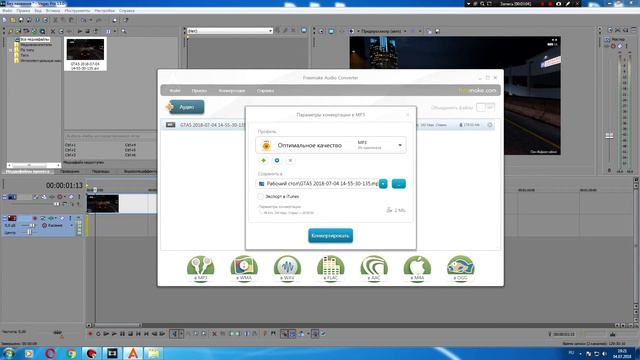Screen dimensions: 640x360
Task: Click the audio track pan slider
Action: click(x=29, y=232)
